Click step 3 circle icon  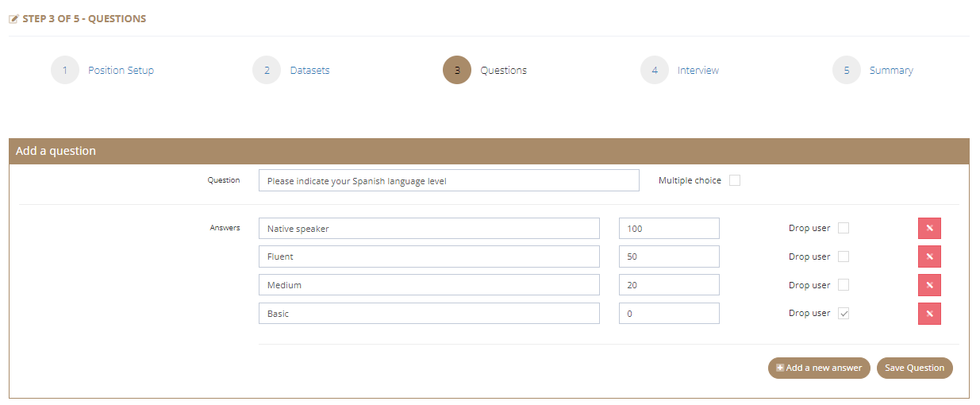457,70
